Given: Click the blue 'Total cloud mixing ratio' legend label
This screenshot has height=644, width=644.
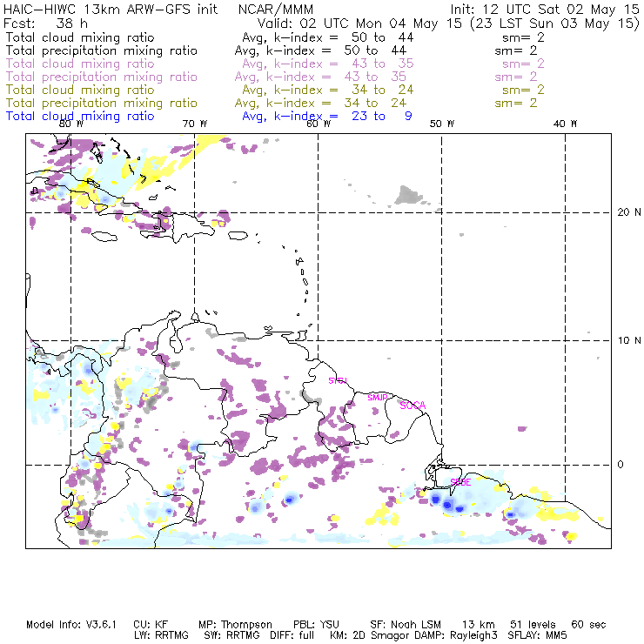Looking at the screenshot, I should pyautogui.click(x=80, y=117).
